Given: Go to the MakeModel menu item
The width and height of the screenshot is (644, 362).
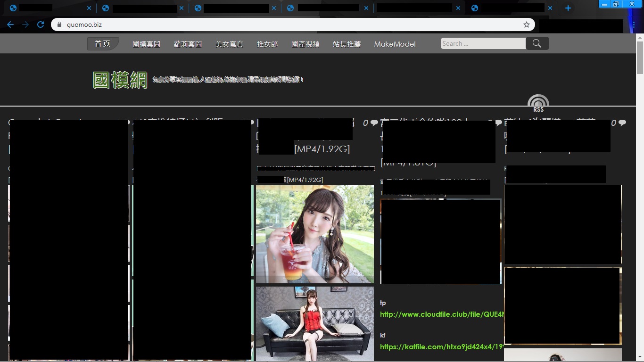Looking at the screenshot, I should click(x=395, y=44).
